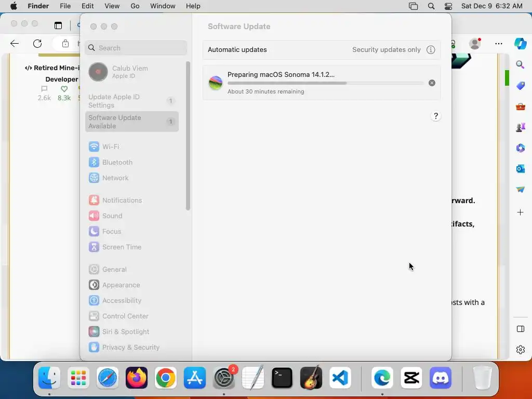Refresh the page in Edge
Screen dimensions: 532x399
37,44
